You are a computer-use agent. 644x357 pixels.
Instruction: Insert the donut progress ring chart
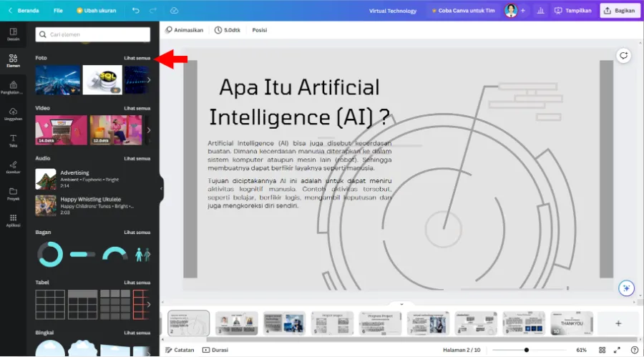(50, 254)
